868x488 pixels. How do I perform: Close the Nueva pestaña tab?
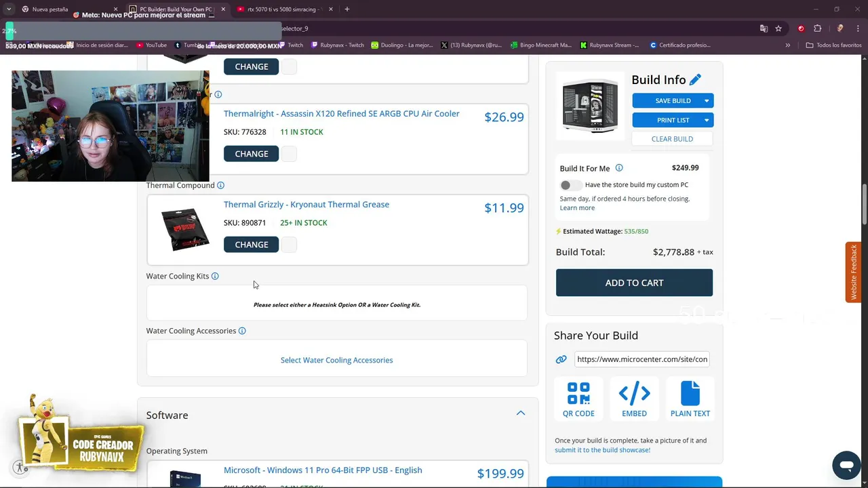115,9
